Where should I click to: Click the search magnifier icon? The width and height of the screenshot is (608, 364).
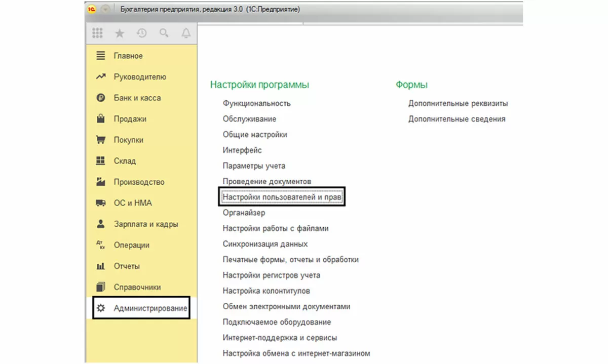164,33
